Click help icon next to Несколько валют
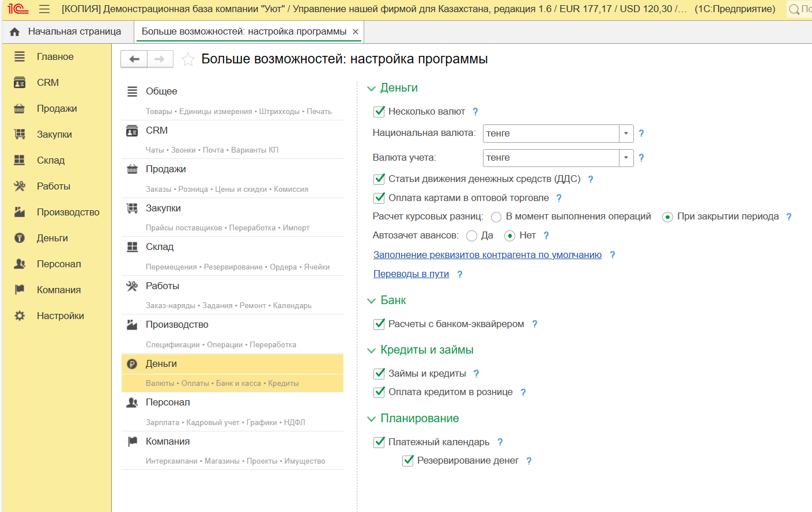812x512 pixels. click(x=475, y=112)
